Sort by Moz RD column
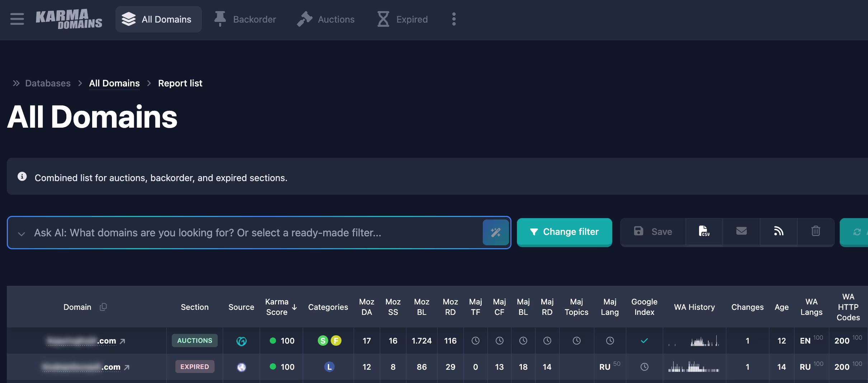 point(450,307)
